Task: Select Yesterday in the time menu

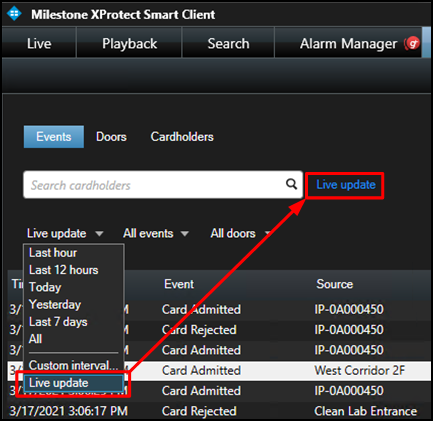Action: (73, 304)
